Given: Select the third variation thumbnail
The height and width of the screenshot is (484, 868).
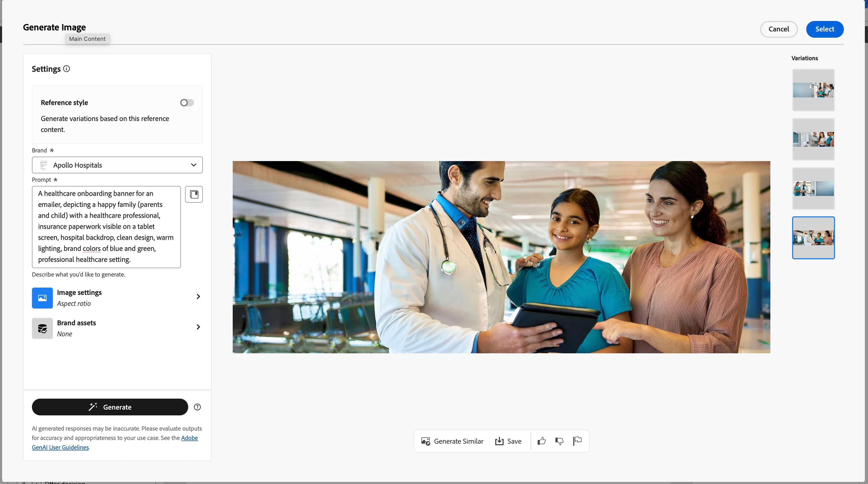Looking at the screenshot, I should (x=813, y=188).
